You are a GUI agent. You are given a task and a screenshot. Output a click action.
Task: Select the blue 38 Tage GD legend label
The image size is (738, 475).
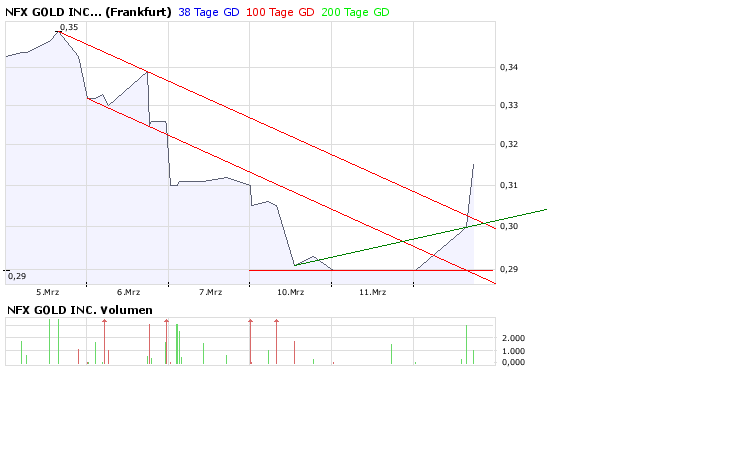(x=209, y=12)
